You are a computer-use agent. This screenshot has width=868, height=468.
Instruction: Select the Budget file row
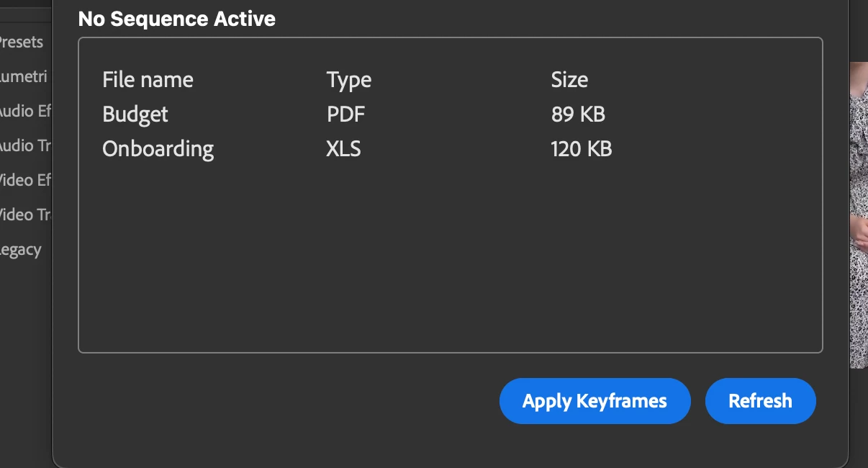pos(450,114)
